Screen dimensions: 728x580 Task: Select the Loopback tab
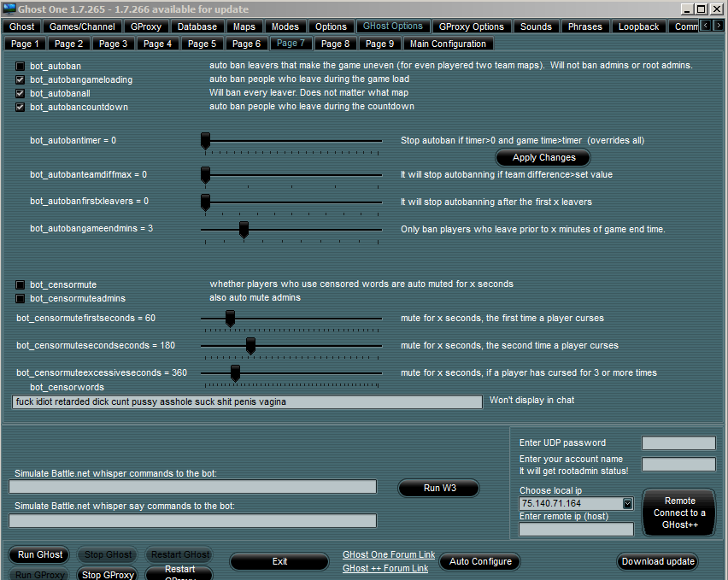[x=638, y=26]
